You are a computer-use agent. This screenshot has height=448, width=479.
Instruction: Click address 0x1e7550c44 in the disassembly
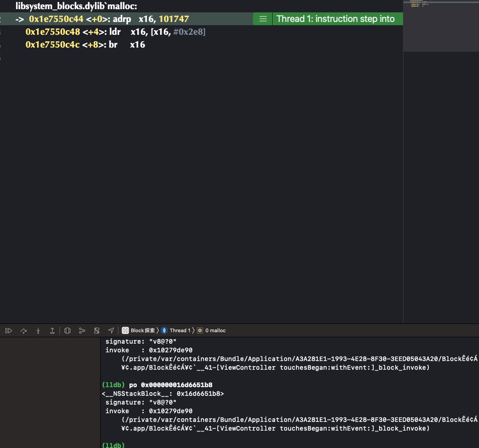[x=56, y=19]
